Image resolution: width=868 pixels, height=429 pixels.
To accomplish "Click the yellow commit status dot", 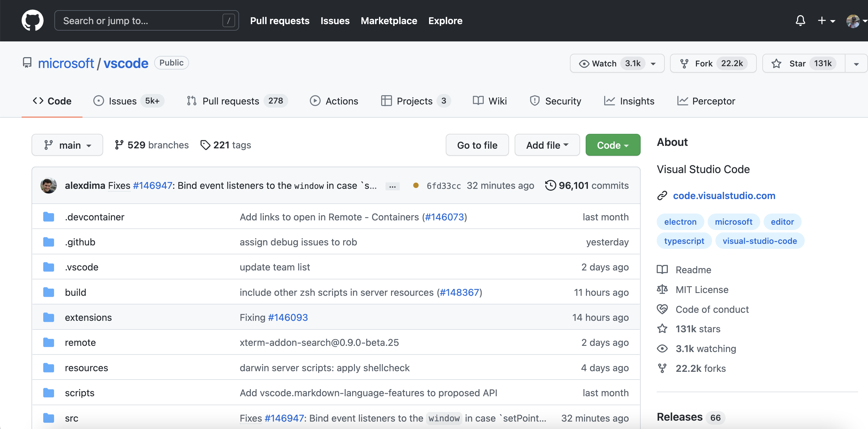I will click(x=416, y=185).
